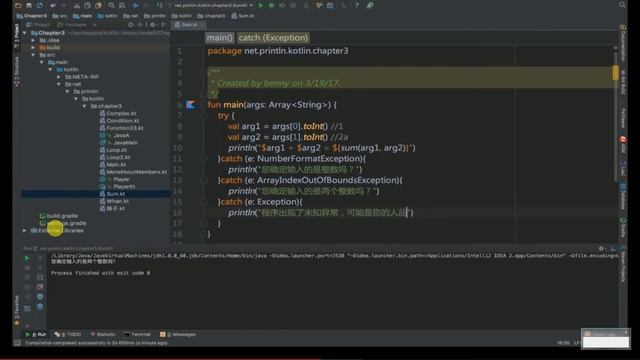Click the Undo arrow in the toolbar
The image size is (640, 360).
(53, 5)
